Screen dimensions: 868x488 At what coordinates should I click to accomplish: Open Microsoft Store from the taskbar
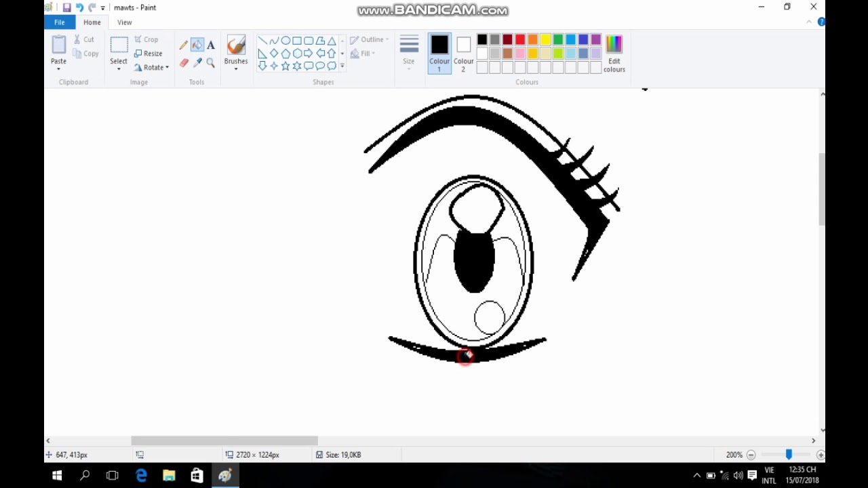click(197, 476)
